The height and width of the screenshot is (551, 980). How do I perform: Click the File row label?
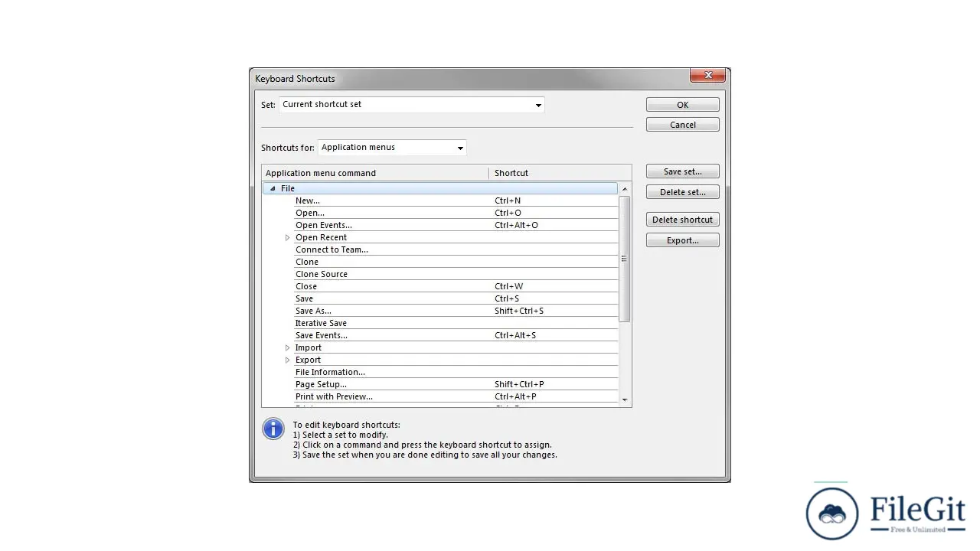click(288, 188)
